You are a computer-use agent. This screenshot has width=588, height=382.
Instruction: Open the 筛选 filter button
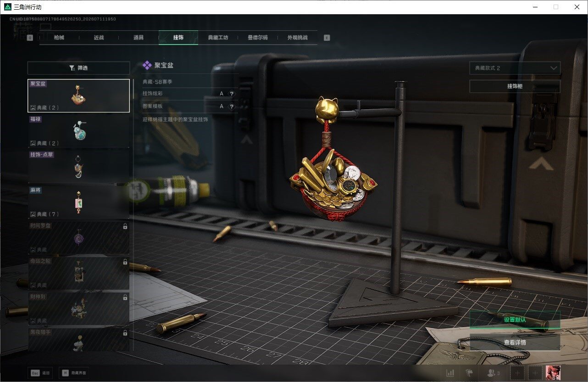78,68
